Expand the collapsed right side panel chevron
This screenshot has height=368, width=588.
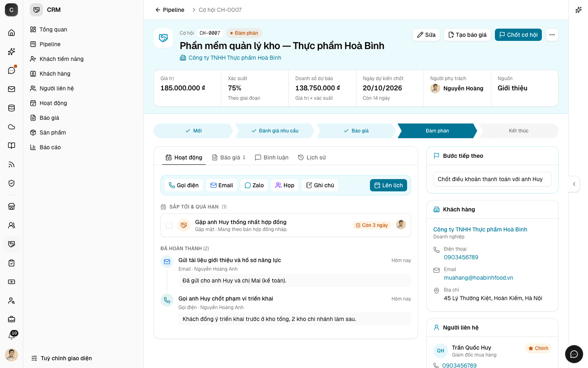pyautogui.click(x=574, y=184)
